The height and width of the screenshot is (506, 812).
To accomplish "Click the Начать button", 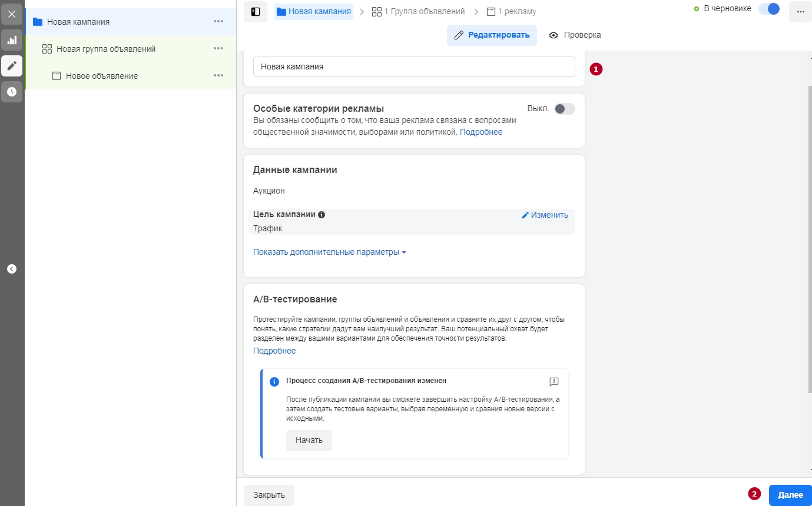I will 309,441.
